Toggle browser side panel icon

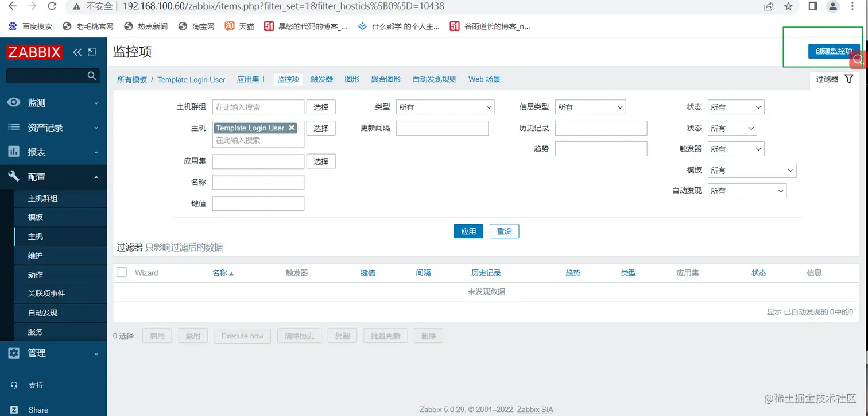coord(813,6)
